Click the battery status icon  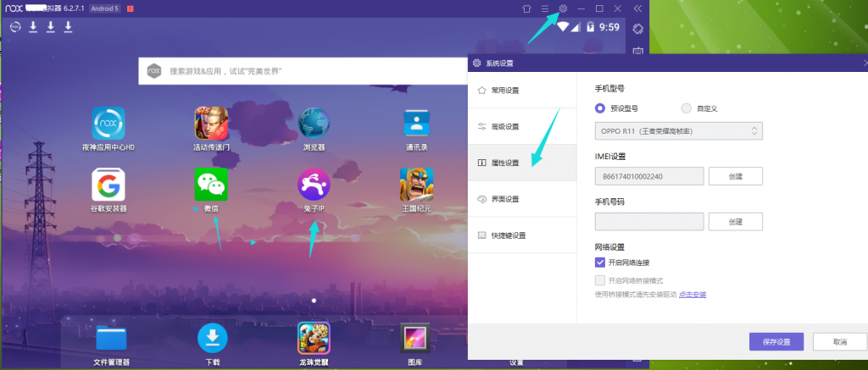(x=591, y=26)
